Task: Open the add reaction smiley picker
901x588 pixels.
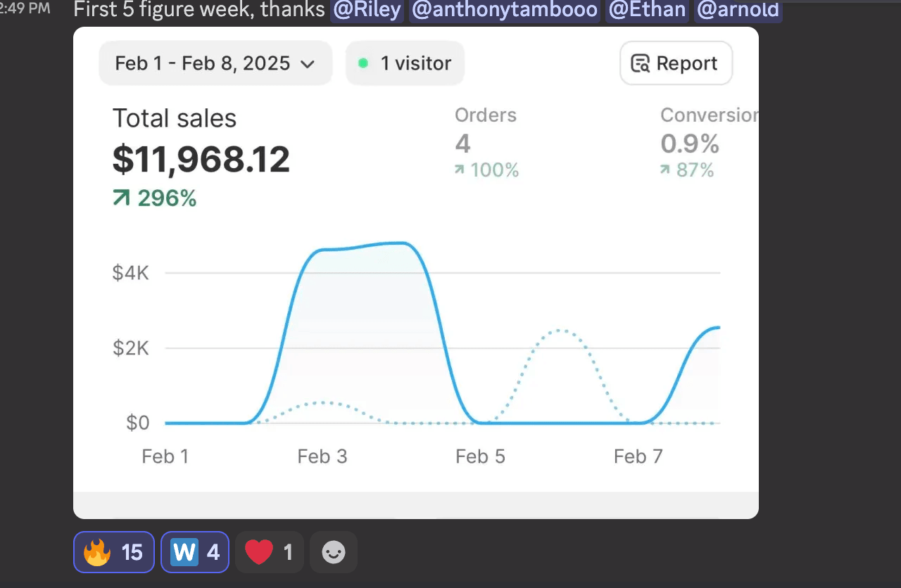Action: (x=334, y=552)
